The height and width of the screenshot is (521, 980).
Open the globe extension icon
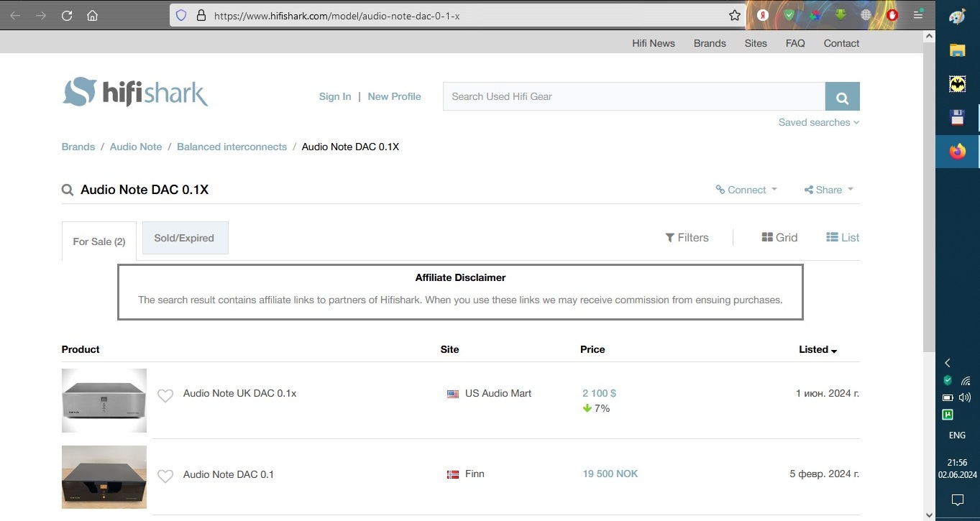point(866,14)
